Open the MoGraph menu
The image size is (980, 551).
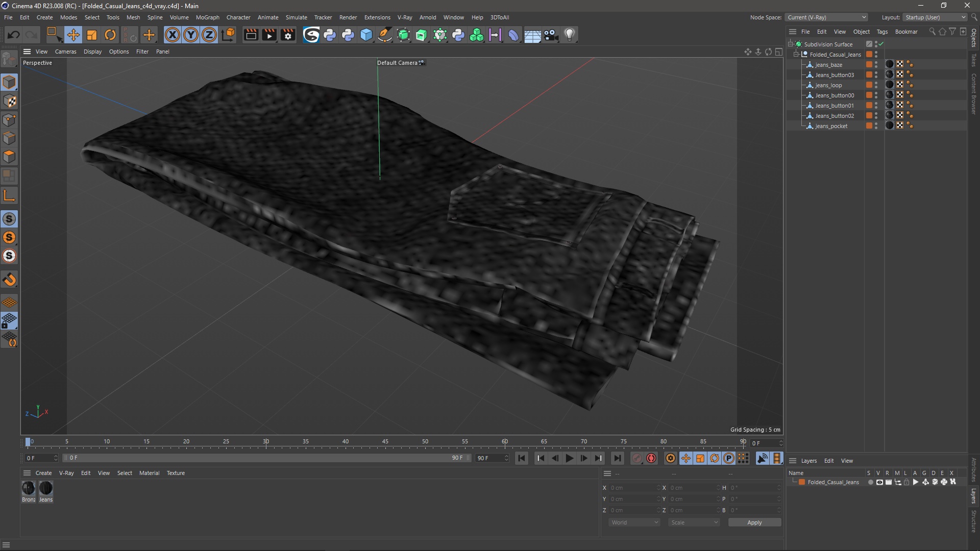click(208, 17)
